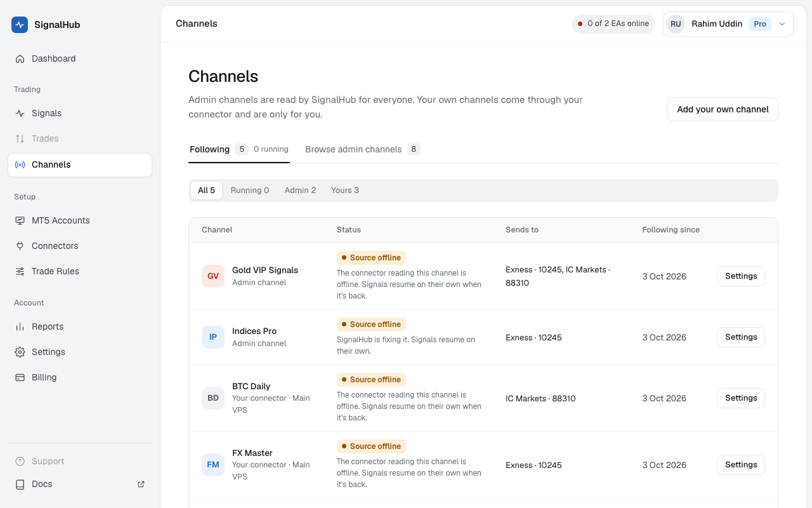The width and height of the screenshot is (812, 508).
Task: Click the IP avatar of Indices Pro
Action: 213,337
